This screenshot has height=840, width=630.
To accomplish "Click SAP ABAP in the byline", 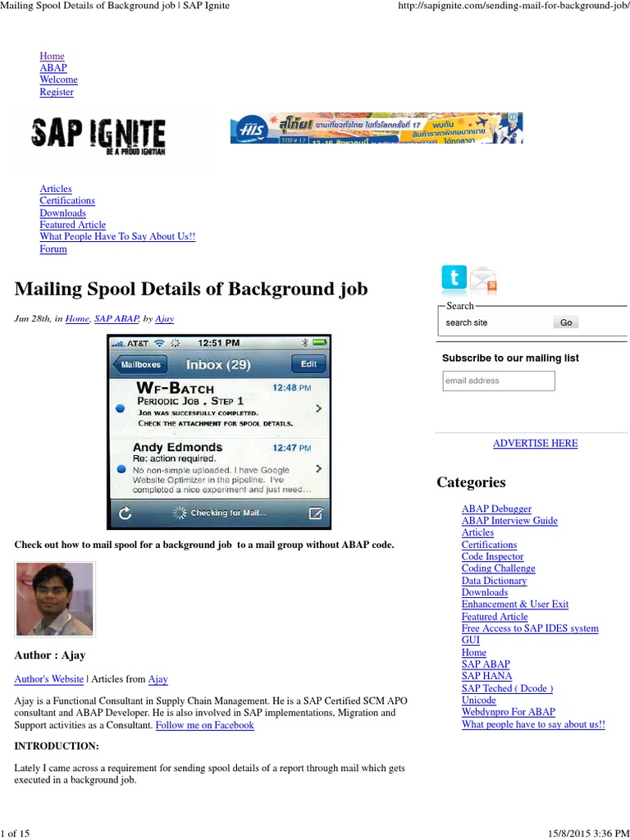I will click(x=116, y=319).
